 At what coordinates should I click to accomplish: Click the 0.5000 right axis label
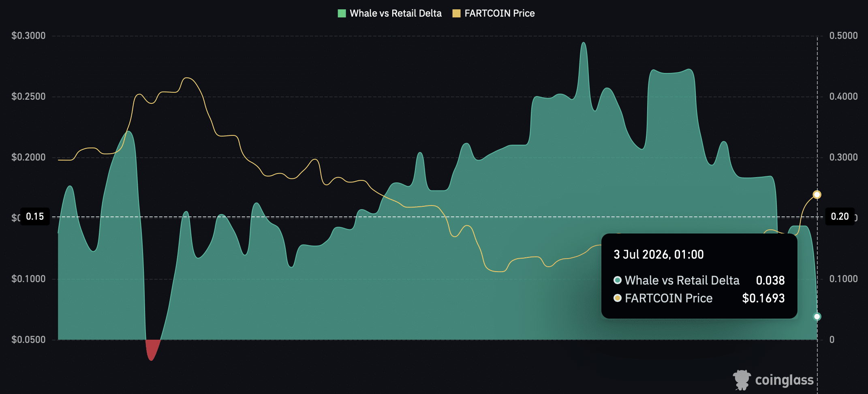(x=843, y=36)
